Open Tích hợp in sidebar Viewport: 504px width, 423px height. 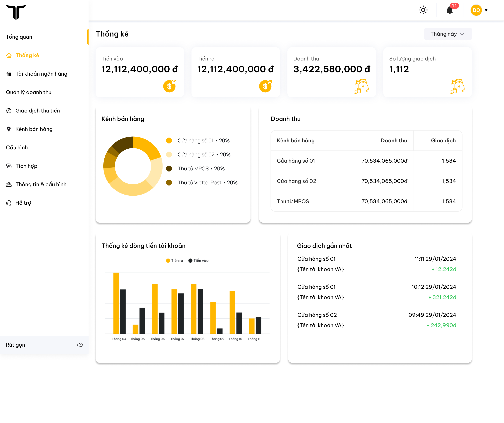point(26,166)
